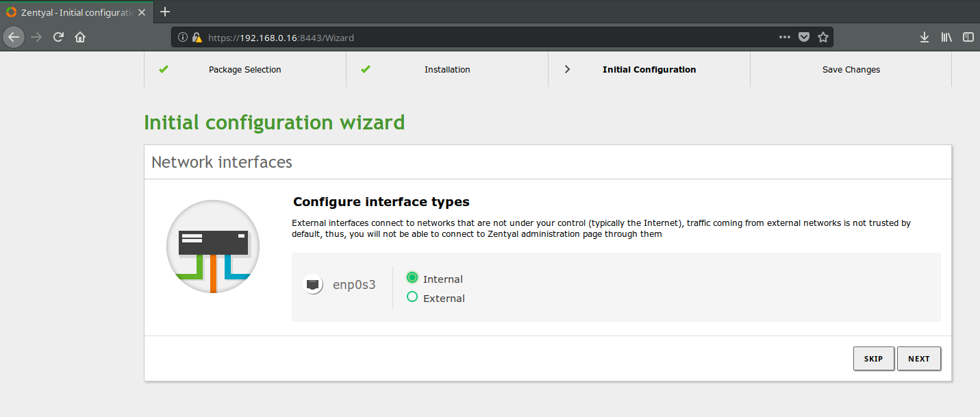This screenshot has width=980, height=417.
Task: Click the Installation wizard step
Action: (x=447, y=69)
